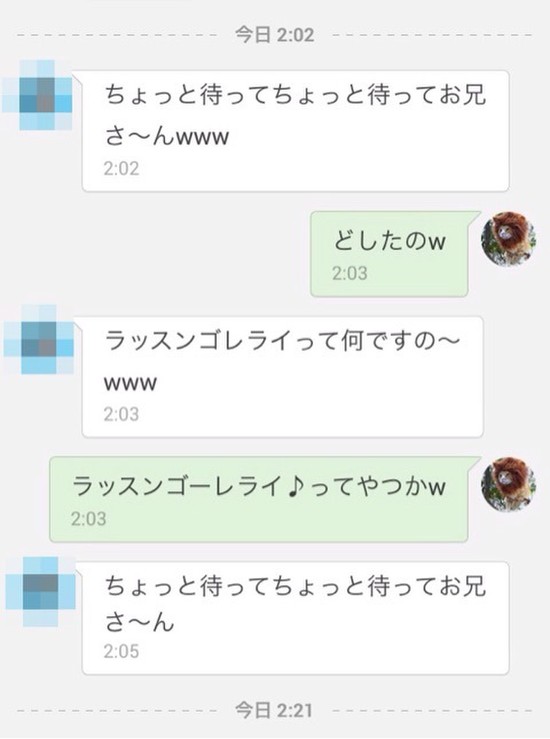Select the first ちょっと待って message bubble with www
Screen dimensions: 550x739
click(296, 131)
